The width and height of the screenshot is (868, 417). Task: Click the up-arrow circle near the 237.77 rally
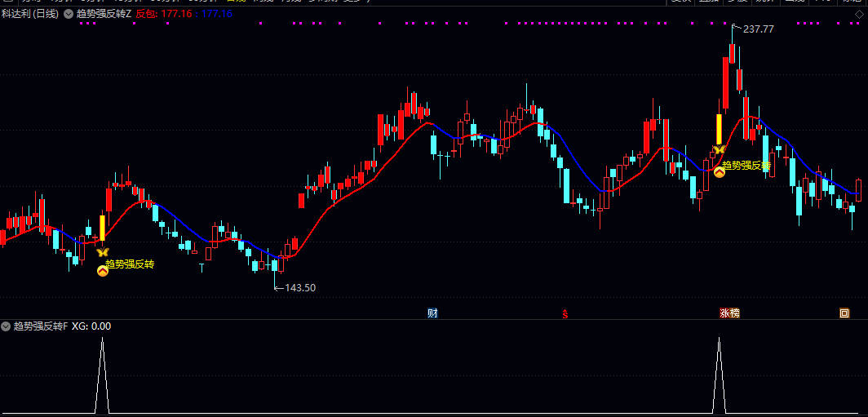[x=719, y=172]
